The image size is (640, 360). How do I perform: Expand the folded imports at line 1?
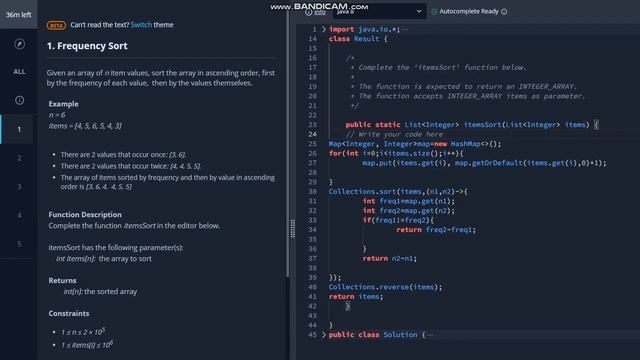(x=324, y=29)
